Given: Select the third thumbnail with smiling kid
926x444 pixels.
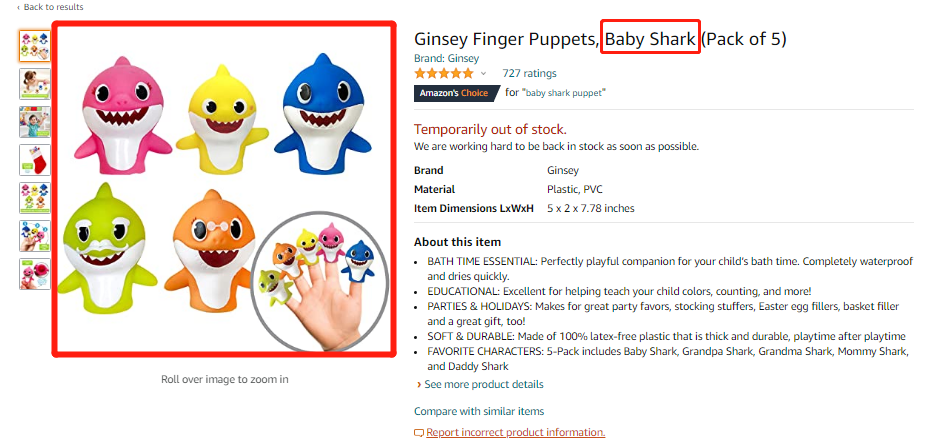Looking at the screenshot, I should [34, 122].
